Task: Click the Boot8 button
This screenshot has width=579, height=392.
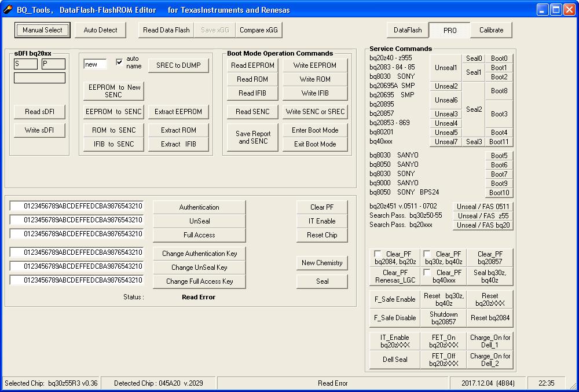Action: [499, 91]
